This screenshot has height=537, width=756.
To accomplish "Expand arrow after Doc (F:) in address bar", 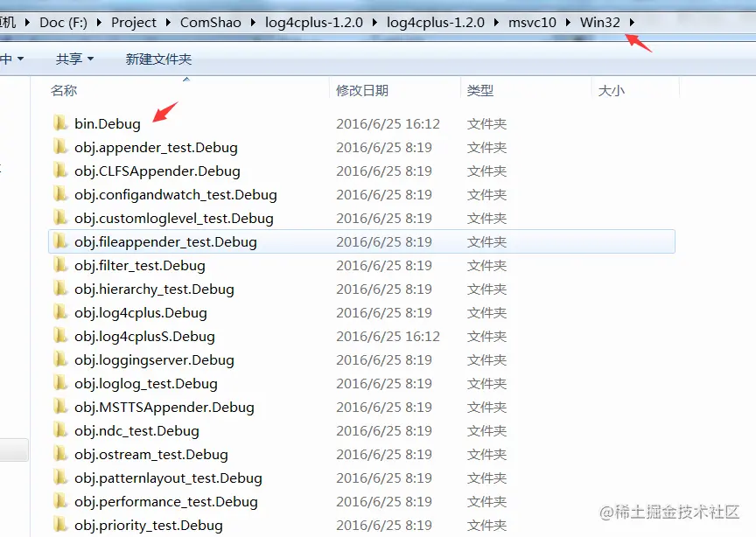I will (x=99, y=22).
